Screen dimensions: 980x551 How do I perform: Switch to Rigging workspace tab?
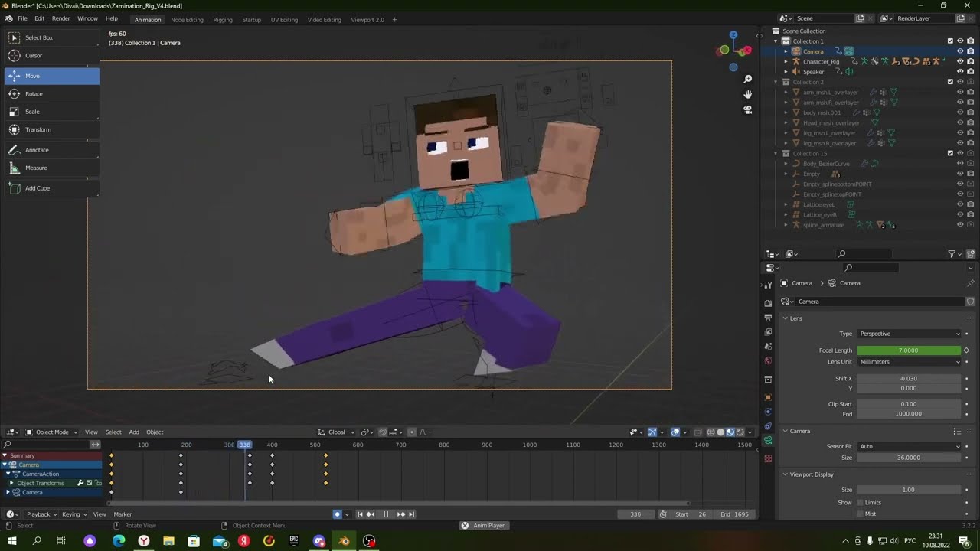pos(223,19)
